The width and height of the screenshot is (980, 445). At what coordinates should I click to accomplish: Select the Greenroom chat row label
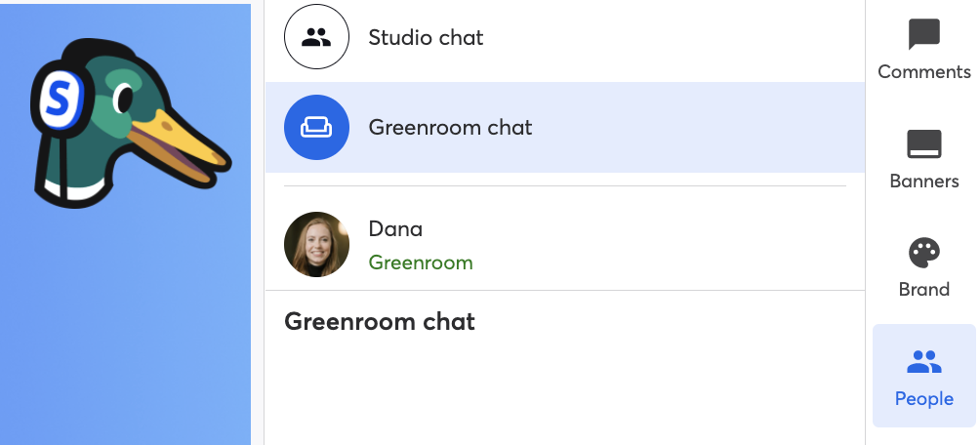[x=450, y=128]
